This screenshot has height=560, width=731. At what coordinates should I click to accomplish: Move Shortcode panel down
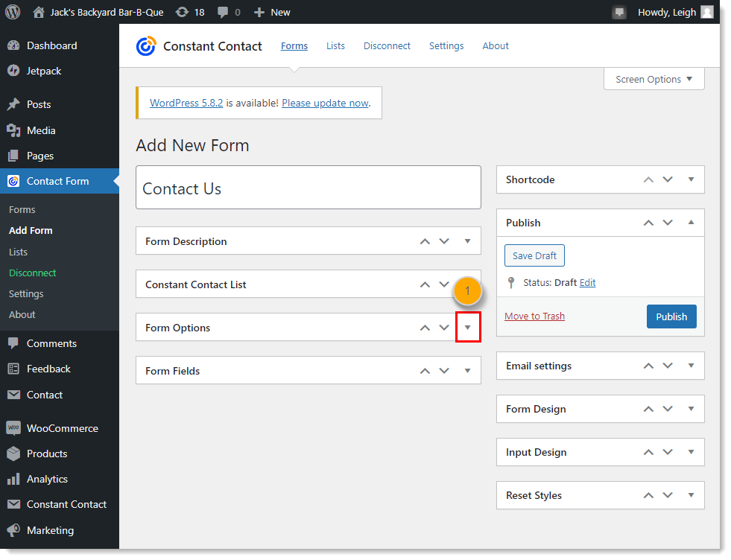668,179
